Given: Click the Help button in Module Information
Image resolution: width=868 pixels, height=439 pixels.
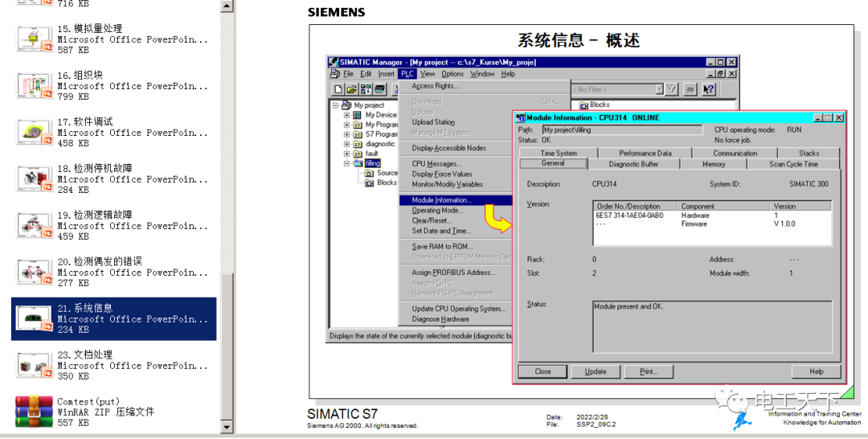Looking at the screenshot, I should [x=817, y=371].
